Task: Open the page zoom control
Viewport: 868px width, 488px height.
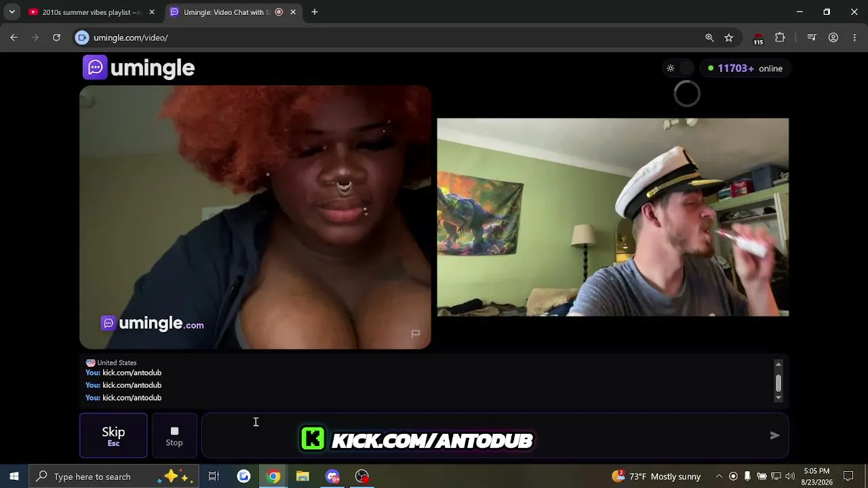Action: pos(709,38)
